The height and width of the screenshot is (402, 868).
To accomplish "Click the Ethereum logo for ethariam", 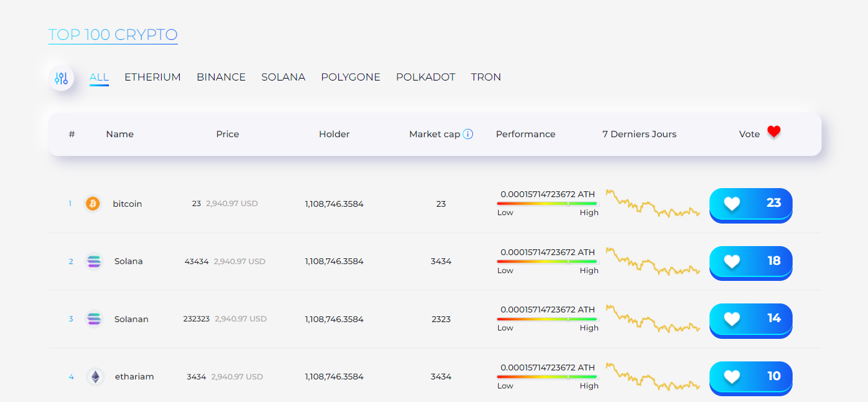I will (95, 377).
